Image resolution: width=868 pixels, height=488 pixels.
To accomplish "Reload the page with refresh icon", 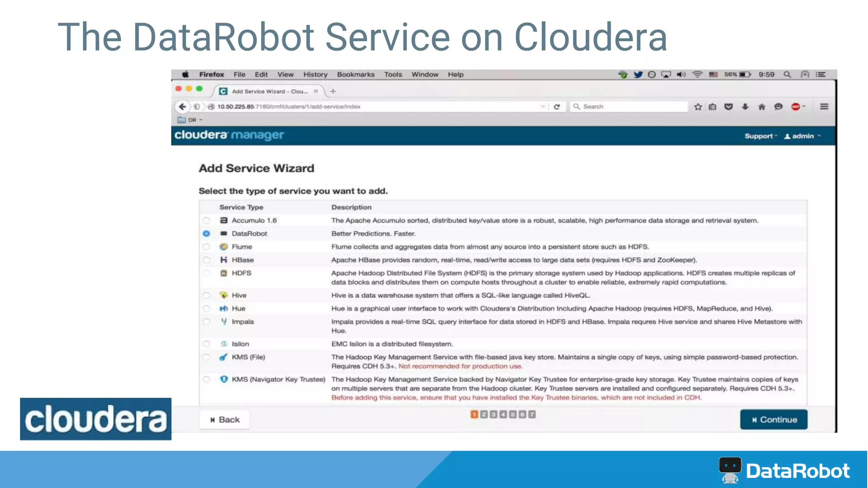I will (557, 107).
